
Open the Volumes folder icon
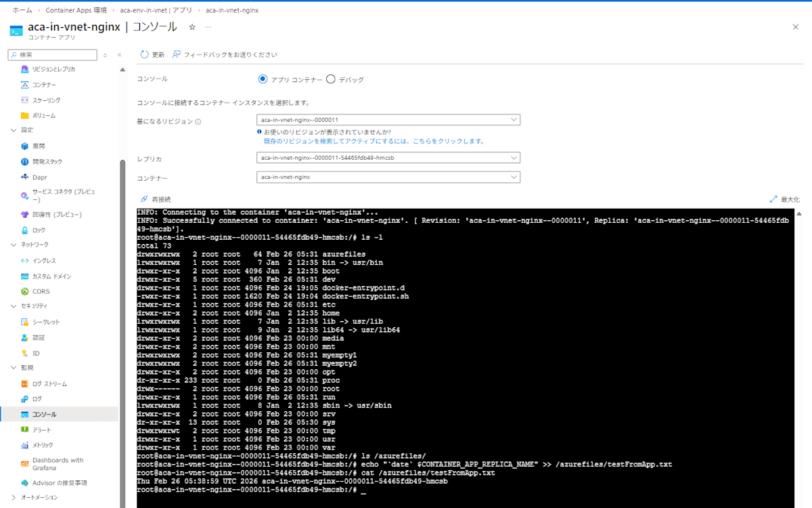click(x=25, y=115)
